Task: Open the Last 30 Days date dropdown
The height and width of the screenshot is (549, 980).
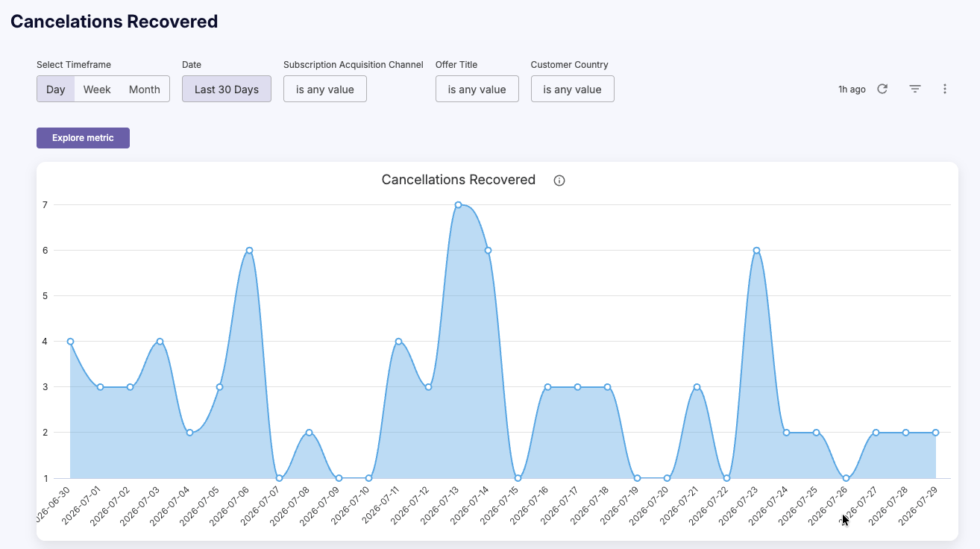Action: click(x=227, y=89)
